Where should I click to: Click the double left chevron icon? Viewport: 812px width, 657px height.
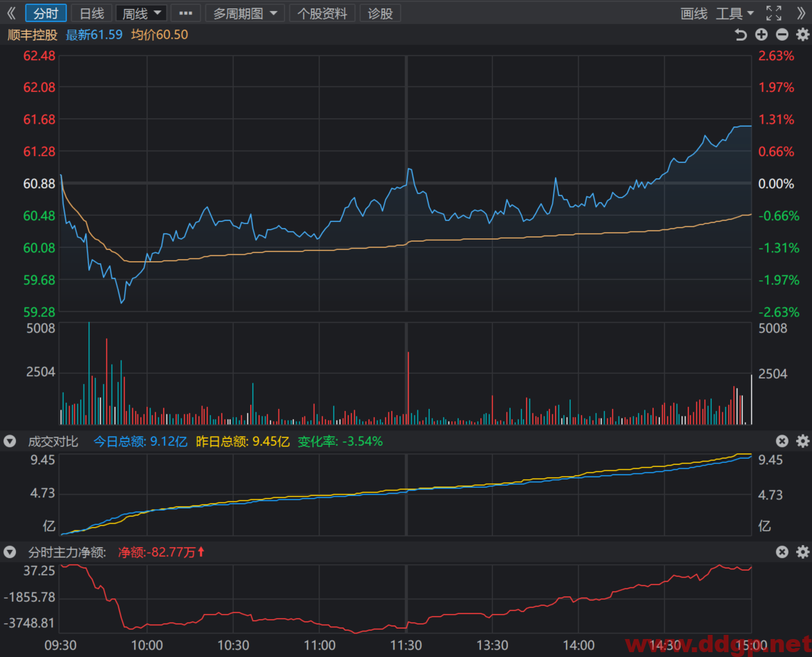coord(11,13)
